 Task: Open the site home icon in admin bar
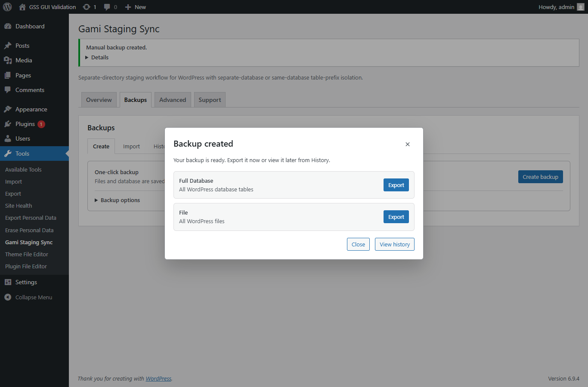pos(22,7)
